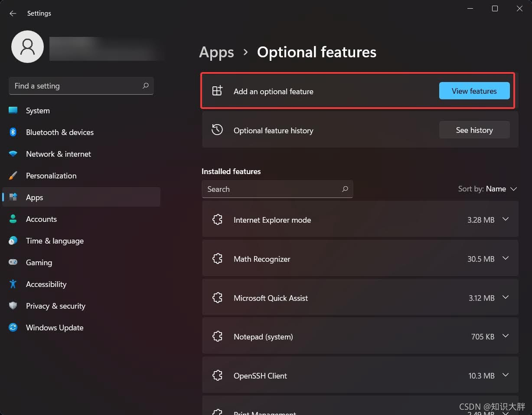Click the Privacy & security shield icon
Viewport: 532px width, 415px height.
click(x=13, y=306)
